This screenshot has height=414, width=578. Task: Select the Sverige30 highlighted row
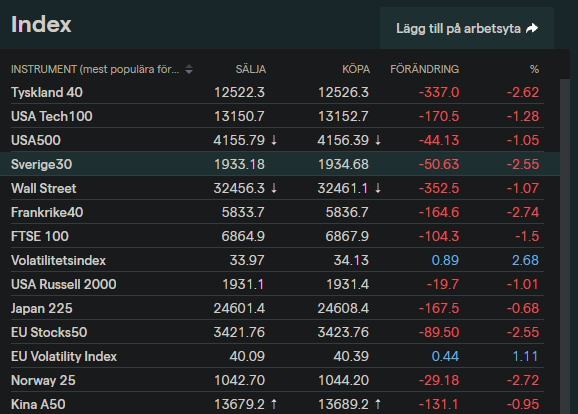(x=280, y=164)
